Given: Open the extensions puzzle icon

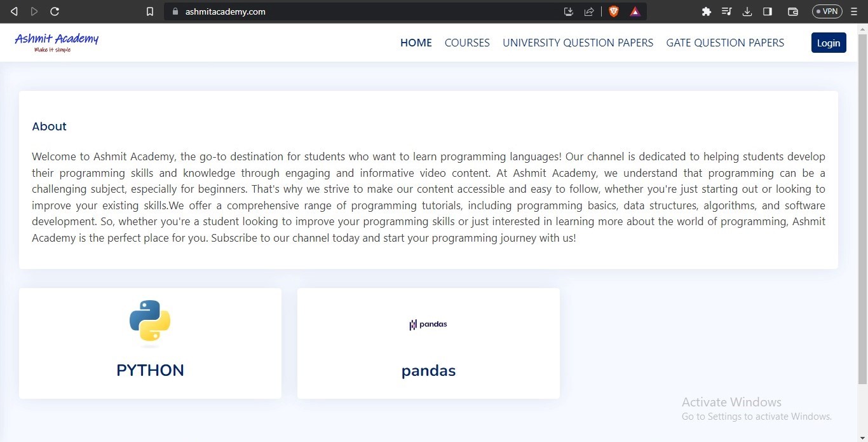Looking at the screenshot, I should (x=706, y=11).
